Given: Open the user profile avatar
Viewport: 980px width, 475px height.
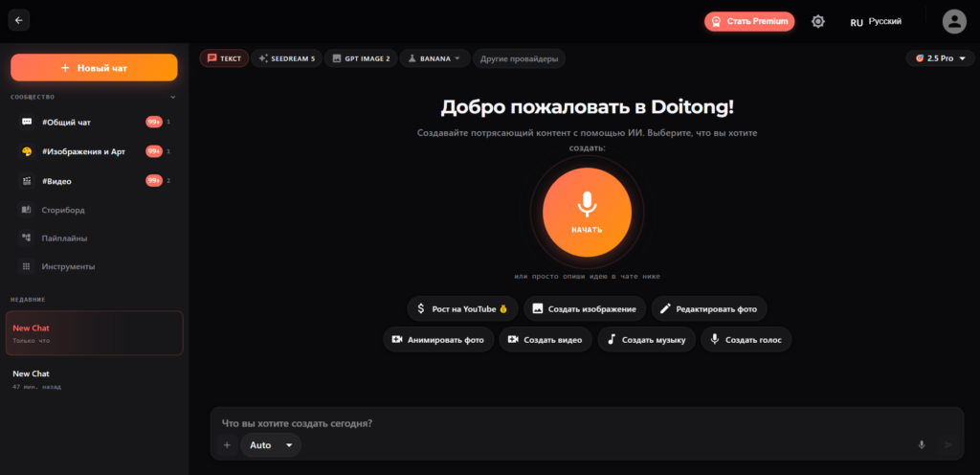Looking at the screenshot, I should [x=954, y=21].
